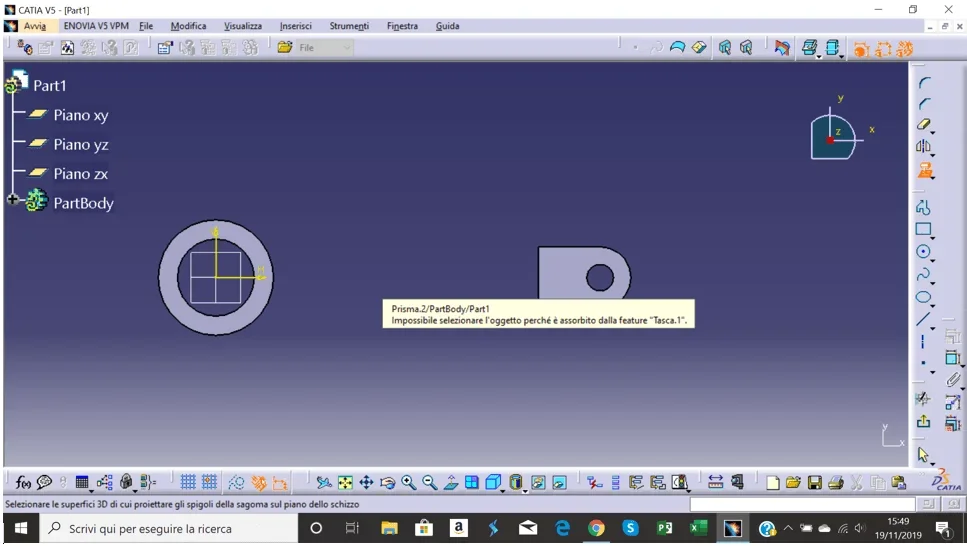Open the Quick Trim flyout arrow

[x=932, y=133]
